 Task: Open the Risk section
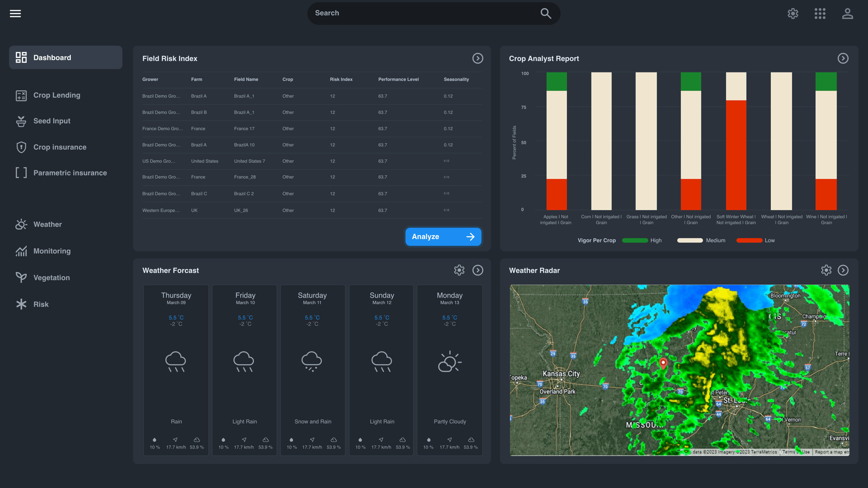click(41, 304)
